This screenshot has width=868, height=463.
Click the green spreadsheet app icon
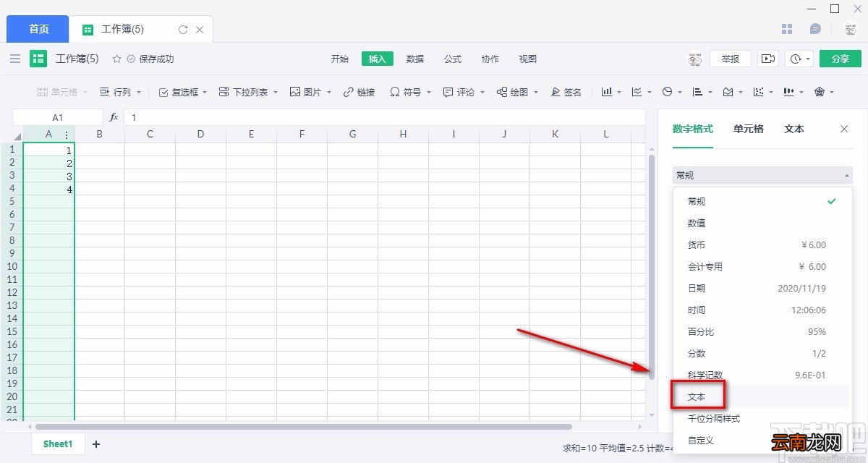click(38, 59)
